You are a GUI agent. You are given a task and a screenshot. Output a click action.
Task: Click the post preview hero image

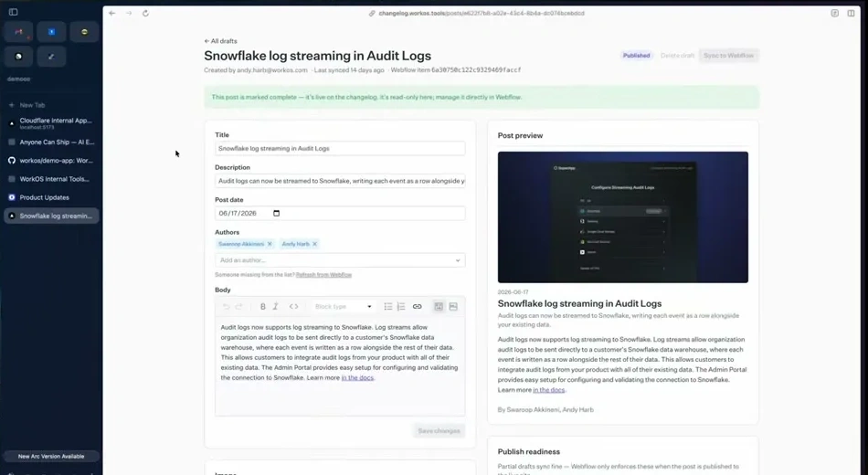click(x=623, y=217)
